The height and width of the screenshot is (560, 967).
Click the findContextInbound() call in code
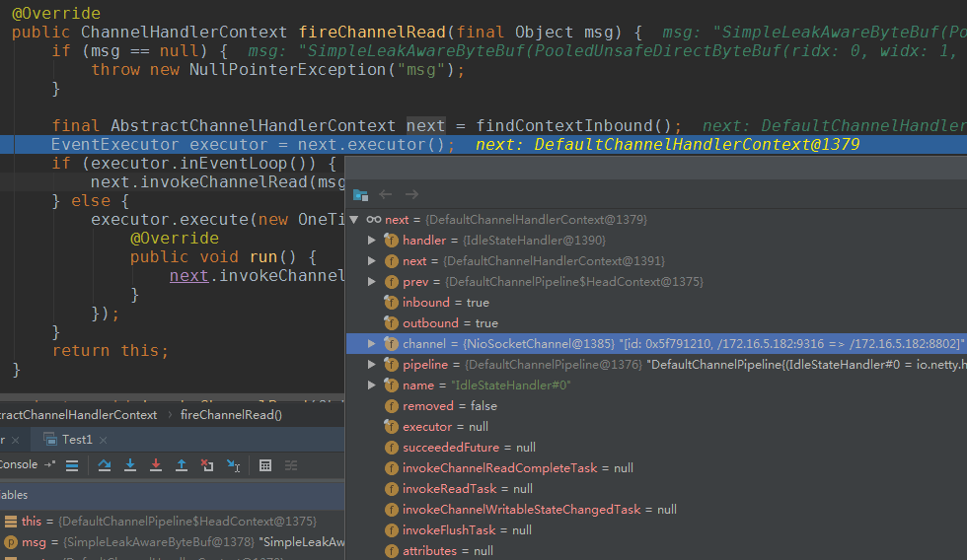click(573, 125)
